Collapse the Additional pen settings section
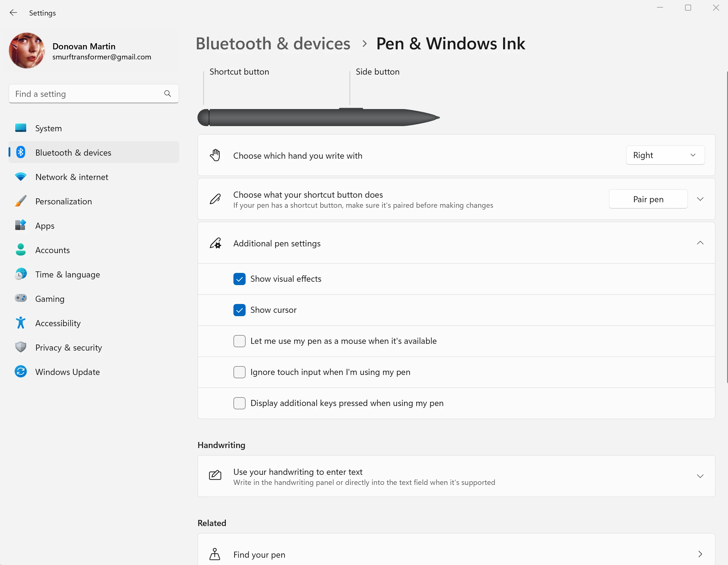The image size is (728, 565). [x=700, y=243]
